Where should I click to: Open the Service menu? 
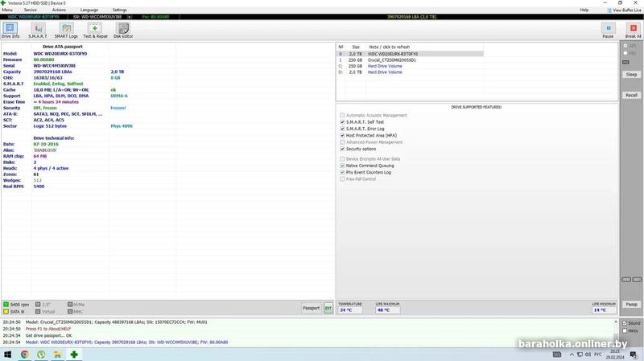click(x=30, y=10)
